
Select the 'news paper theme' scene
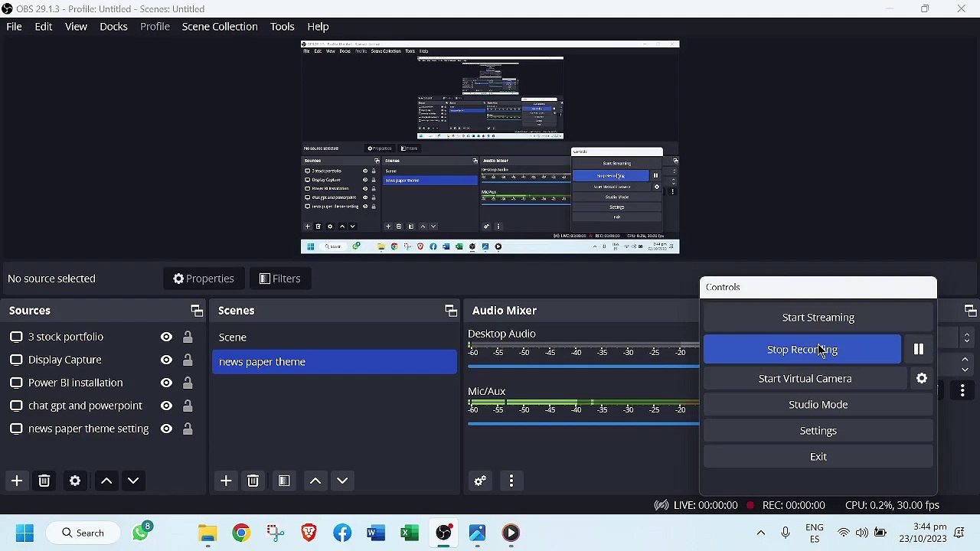(x=335, y=362)
